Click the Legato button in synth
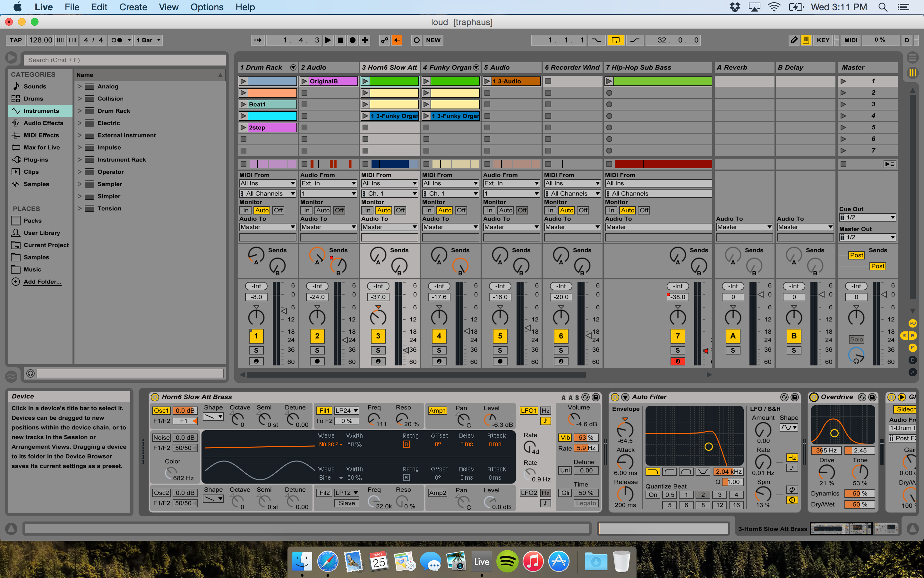The height and width of the screenshot is (578, 924). [586, 504]
